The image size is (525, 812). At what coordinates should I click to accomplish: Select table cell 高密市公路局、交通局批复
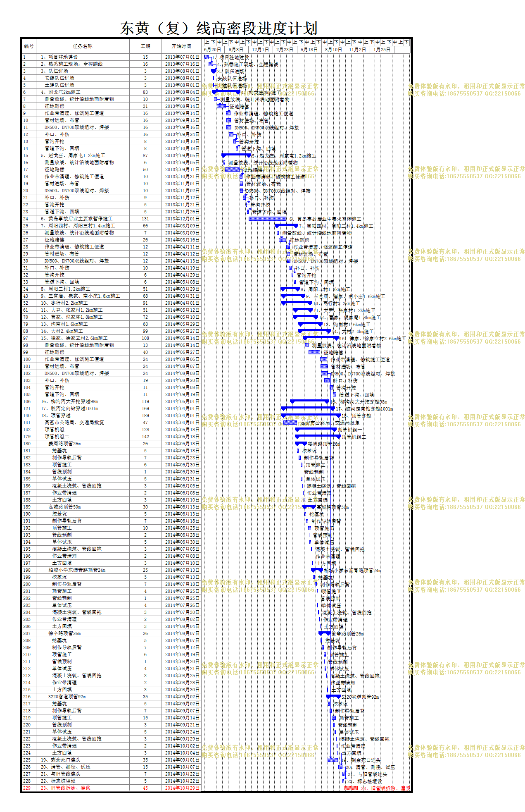click(x=83, y=423)
